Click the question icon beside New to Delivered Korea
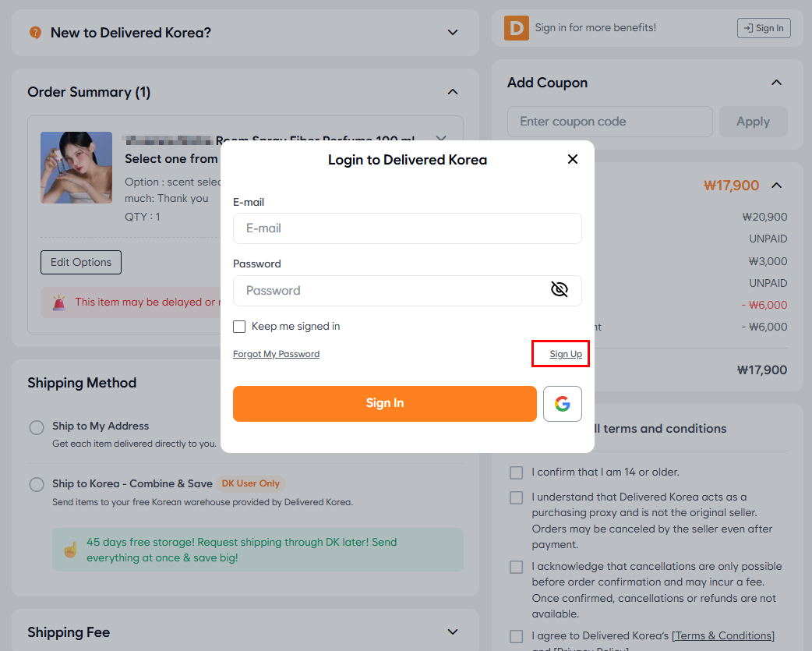 click(x=35, y=33)
